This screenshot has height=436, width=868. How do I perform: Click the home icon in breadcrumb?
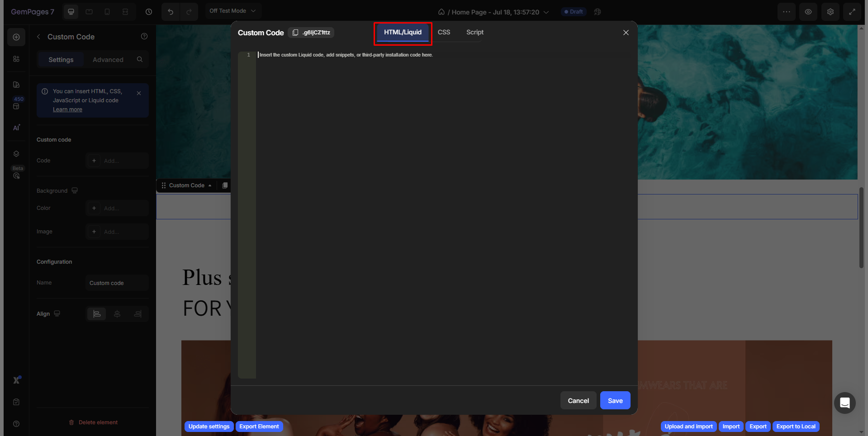(x=441, y=12)
